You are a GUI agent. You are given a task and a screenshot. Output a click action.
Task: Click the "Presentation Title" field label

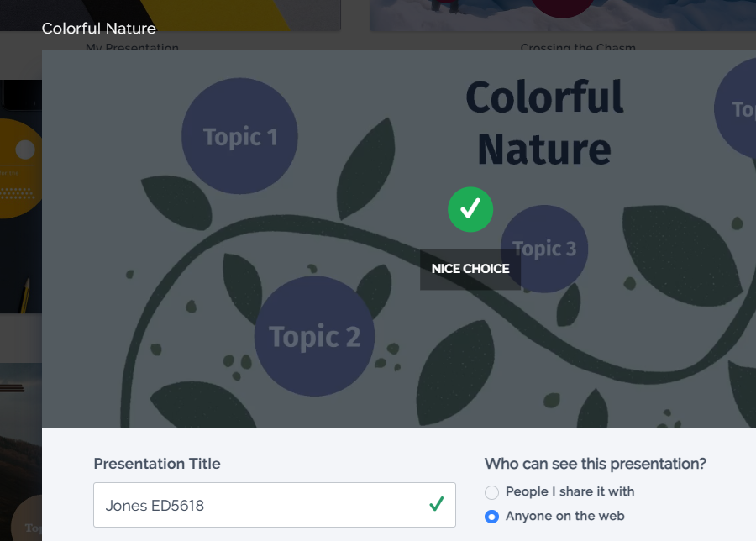pyautogui.click(x=157, y=464)
